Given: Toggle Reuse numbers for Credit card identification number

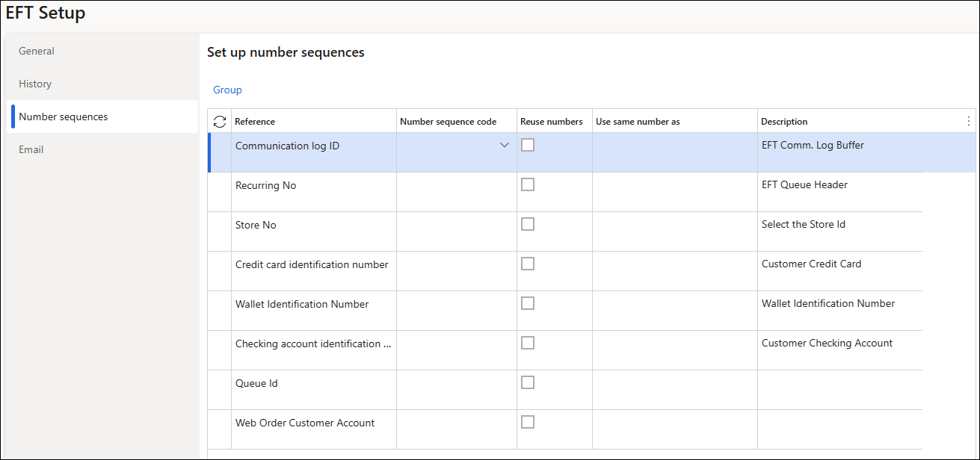Looking at the screenshot, I should [528, 264].
